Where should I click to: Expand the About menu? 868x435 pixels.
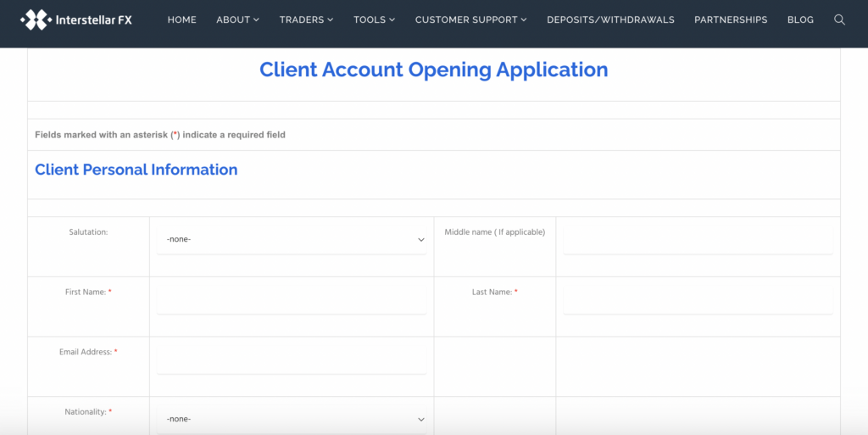pos(237,20)
